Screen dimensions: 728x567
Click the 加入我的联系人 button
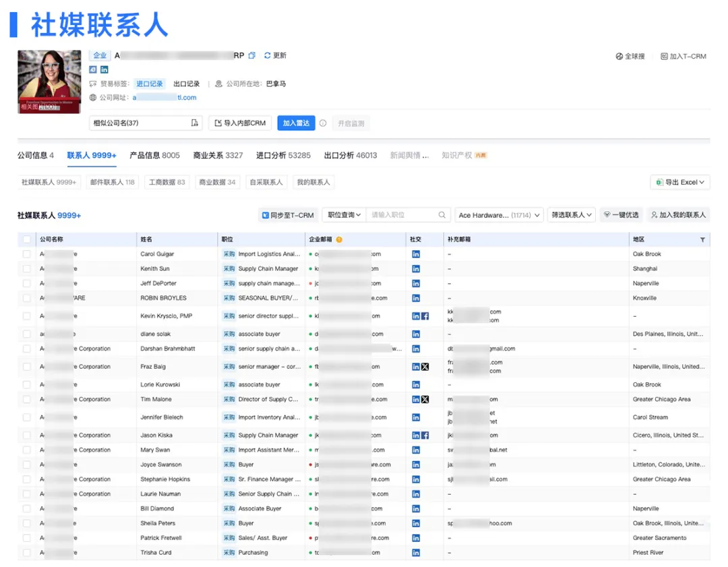click(x=678, y=215)
